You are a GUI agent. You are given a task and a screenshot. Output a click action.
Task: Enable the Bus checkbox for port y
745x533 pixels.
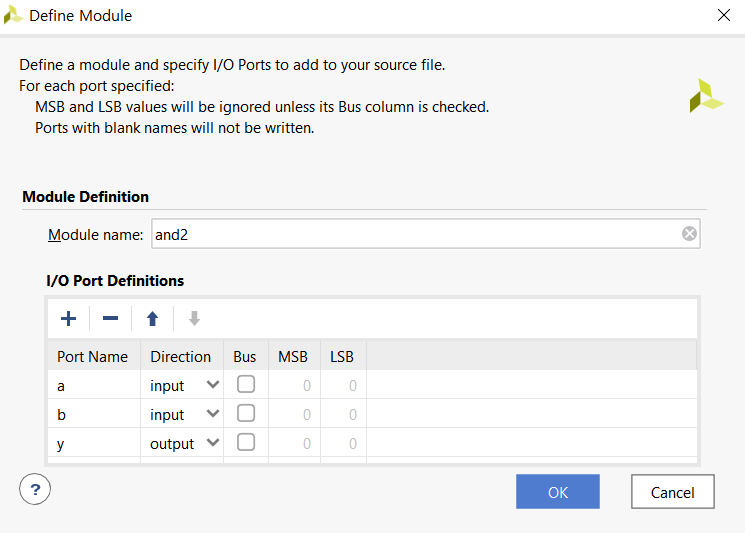pyautogui.click(x=245, y=443)
